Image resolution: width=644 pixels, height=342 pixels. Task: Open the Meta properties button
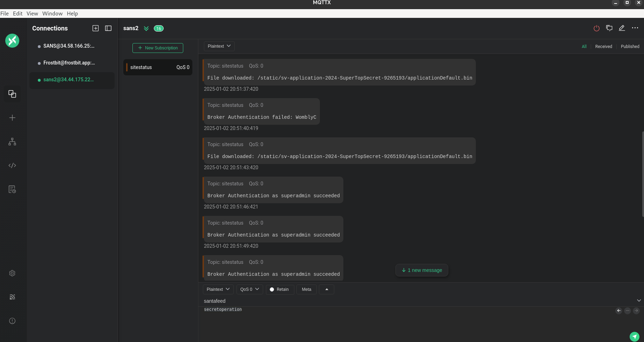click(307, 289)
